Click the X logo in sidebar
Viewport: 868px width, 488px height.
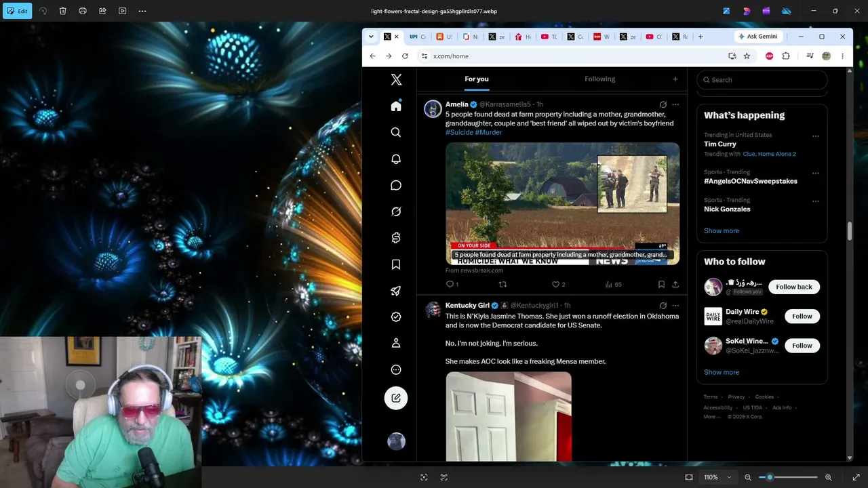pos(396,80)
